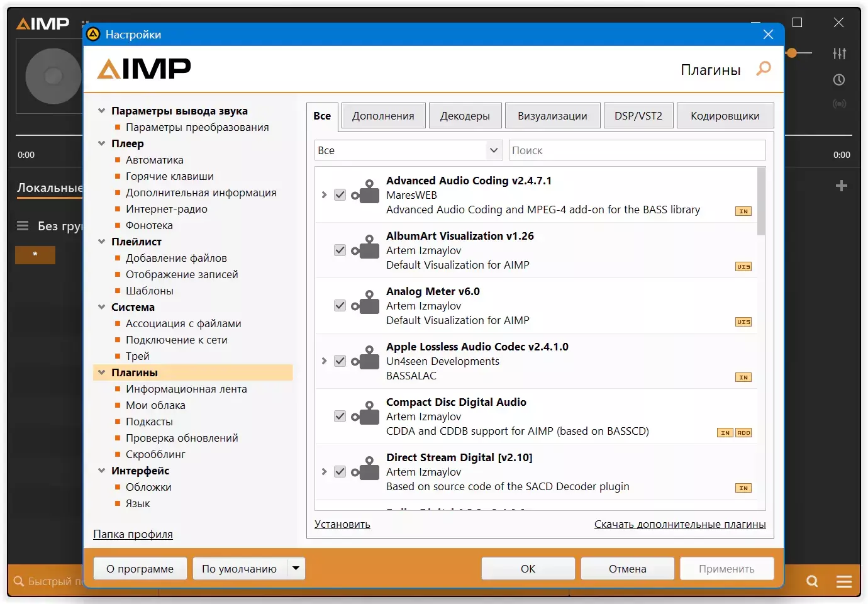Select Горячие клавиши in the settings tree

coord(170,176)
